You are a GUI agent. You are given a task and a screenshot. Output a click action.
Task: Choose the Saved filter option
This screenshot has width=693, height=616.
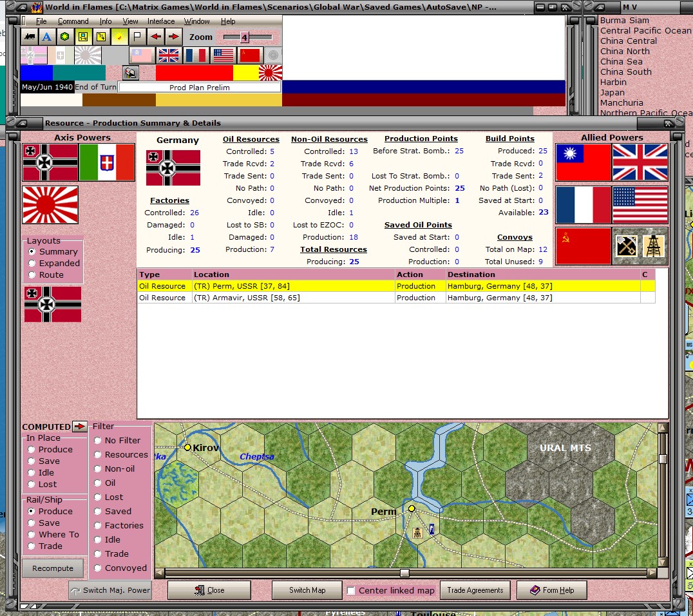[x=113, y=511]
